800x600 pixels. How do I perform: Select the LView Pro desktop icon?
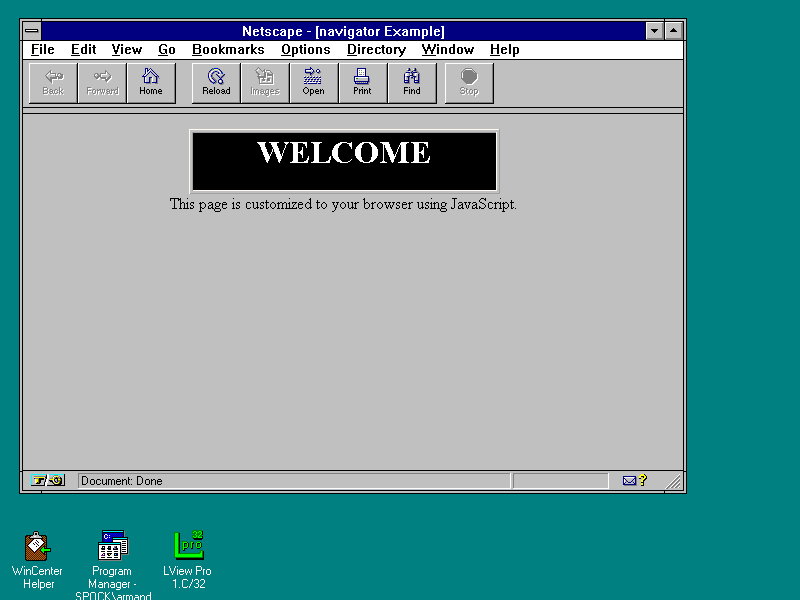click(188, 546)
